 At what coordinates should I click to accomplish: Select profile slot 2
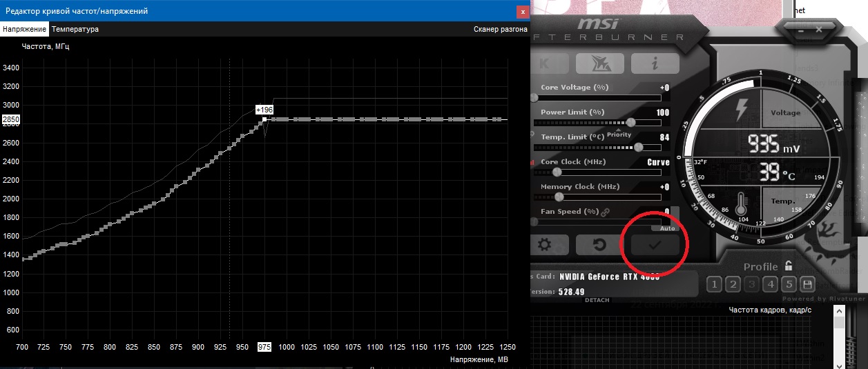tap(733, 284)
